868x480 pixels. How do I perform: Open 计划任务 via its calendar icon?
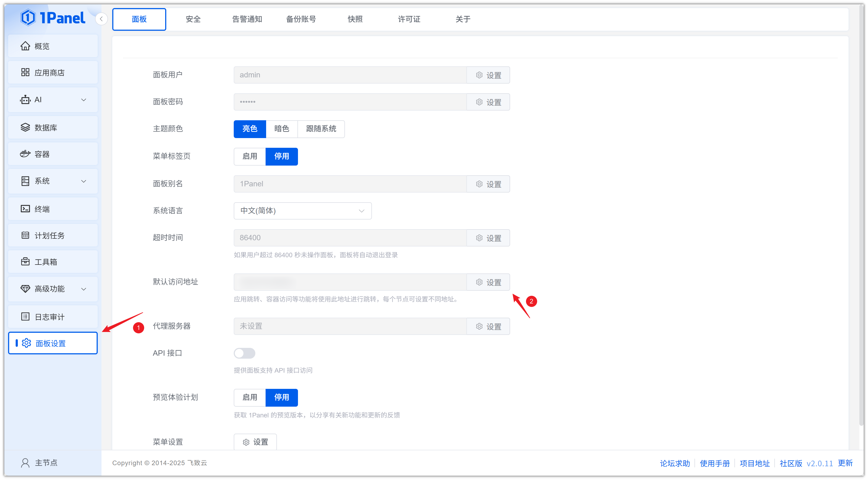click(25, 235)
